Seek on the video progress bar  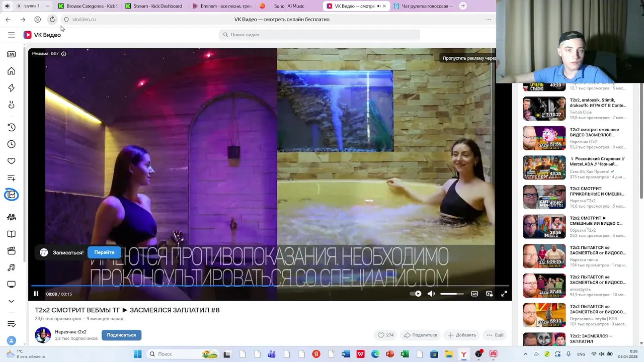(x=270, y=286)
